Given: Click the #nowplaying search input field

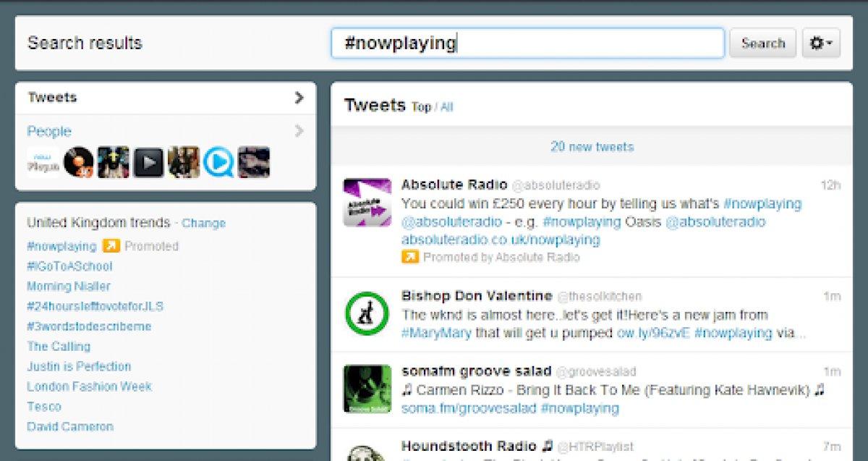Looking at the screenshot, I should pos(527,43).
